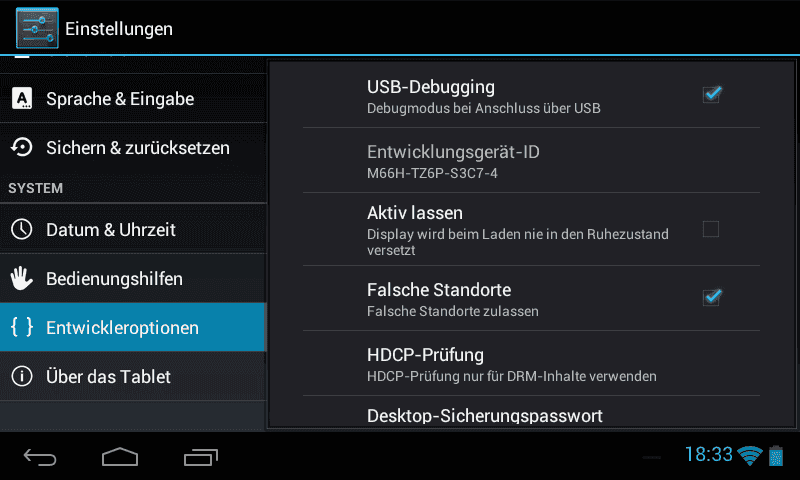Screen dimensions: 800x480
Task: Click the Sprache & Eingabe keyboard icon
Action: pos(22,98)
